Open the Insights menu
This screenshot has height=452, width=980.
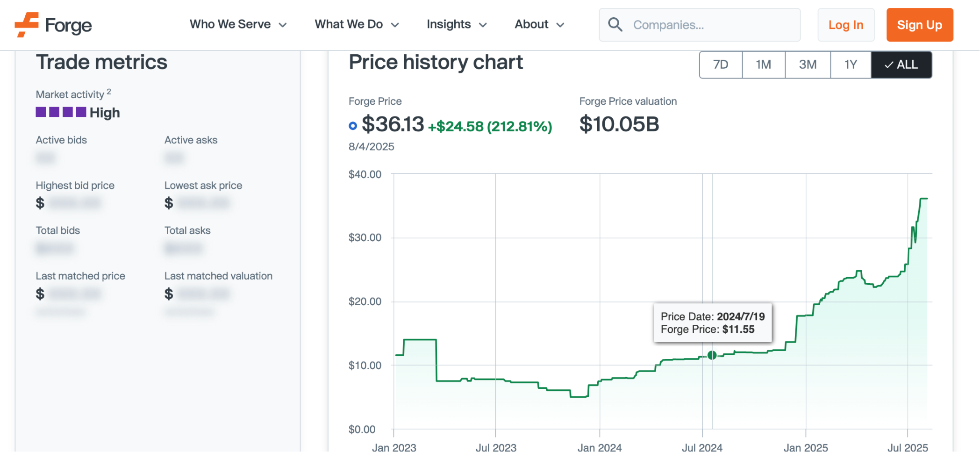coord(456,24)
